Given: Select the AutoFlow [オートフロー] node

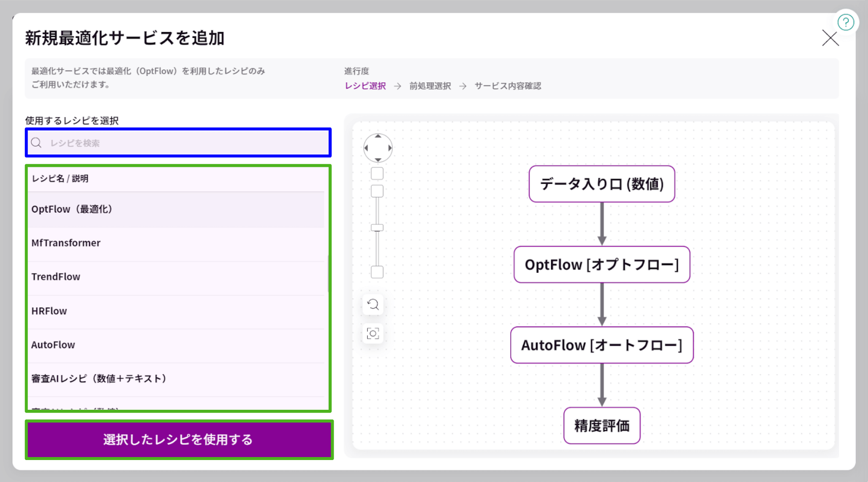Looking at the screenshot, I should tap(601, 345).
